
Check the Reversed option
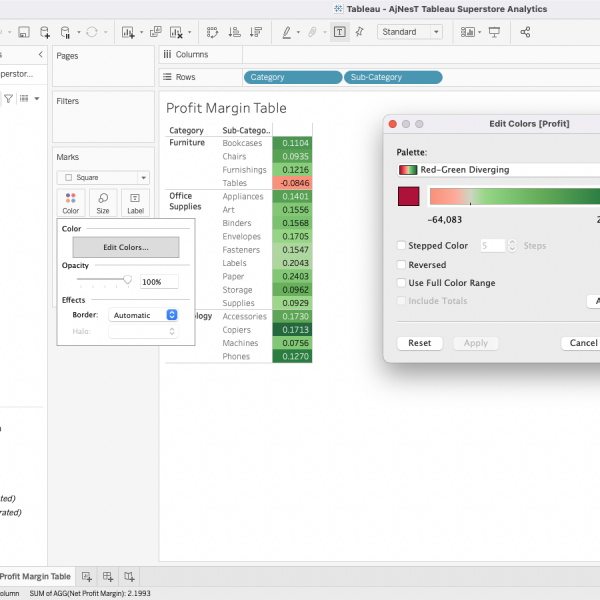click(401, 265)
